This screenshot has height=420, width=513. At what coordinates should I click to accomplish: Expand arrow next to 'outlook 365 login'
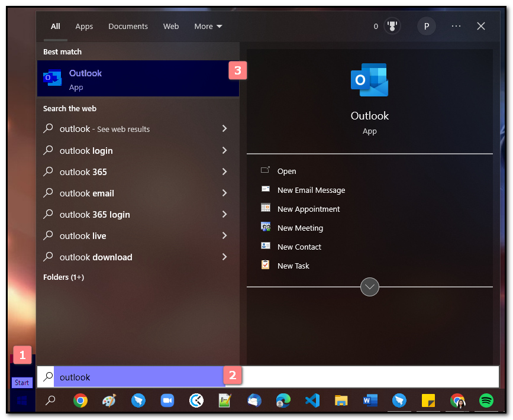[x=224, y=214]
